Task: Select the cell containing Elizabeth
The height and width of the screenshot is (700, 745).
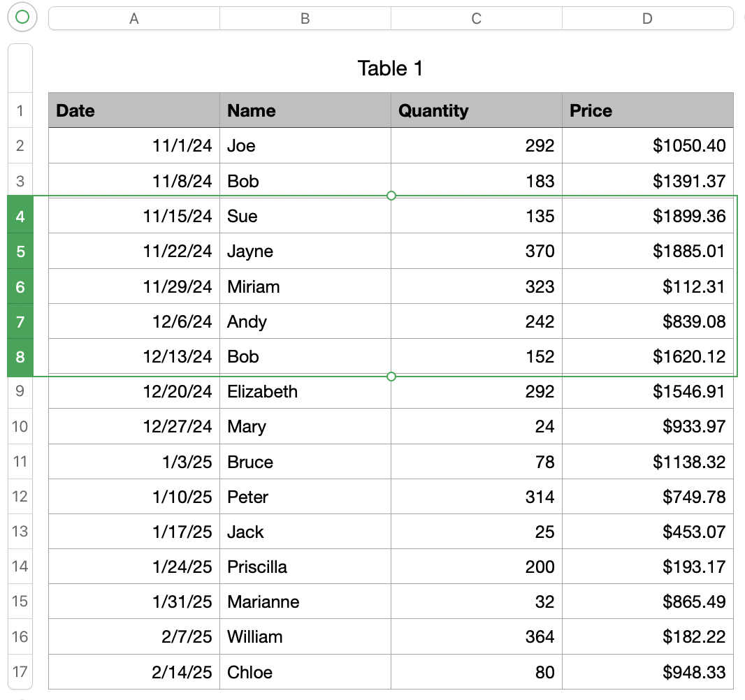Action: (305, 391)
